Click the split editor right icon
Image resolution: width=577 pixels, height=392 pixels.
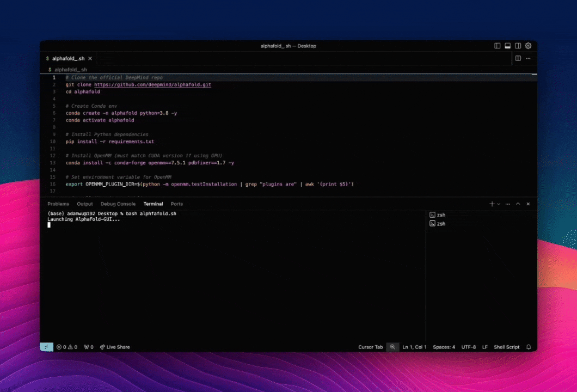click(x=518, y=58)
